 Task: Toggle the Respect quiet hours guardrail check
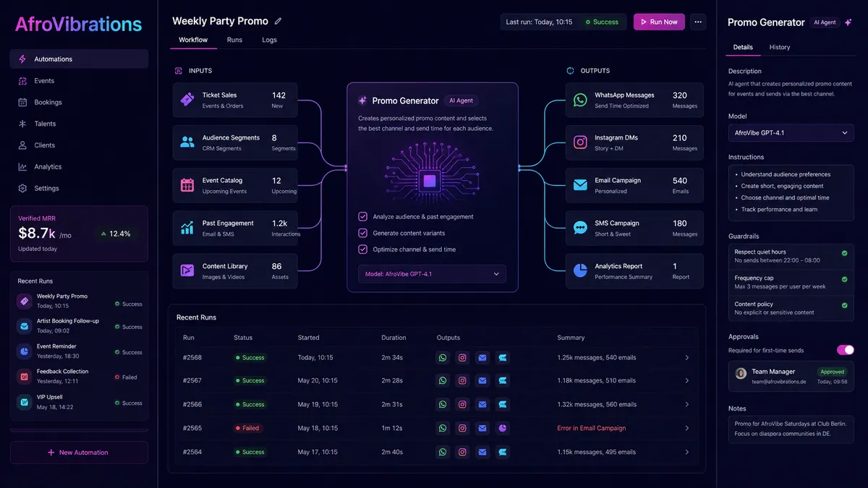844,253
